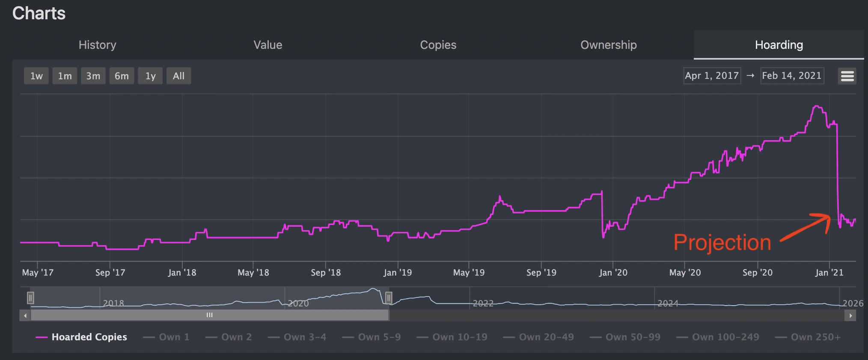Click the right navigator range handle
868x360 pixels.
(389, 297)
